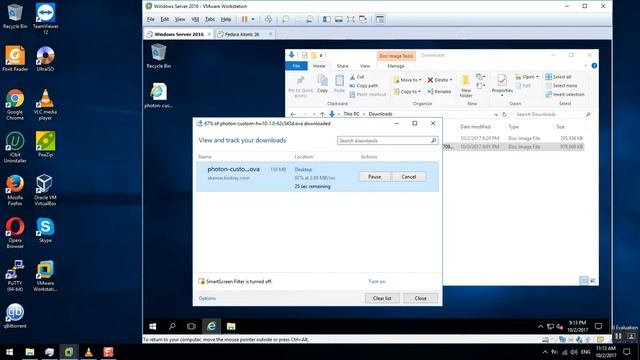Click Rename in Explorer ribbon
640x360 pixels.
tap(439, 92)
